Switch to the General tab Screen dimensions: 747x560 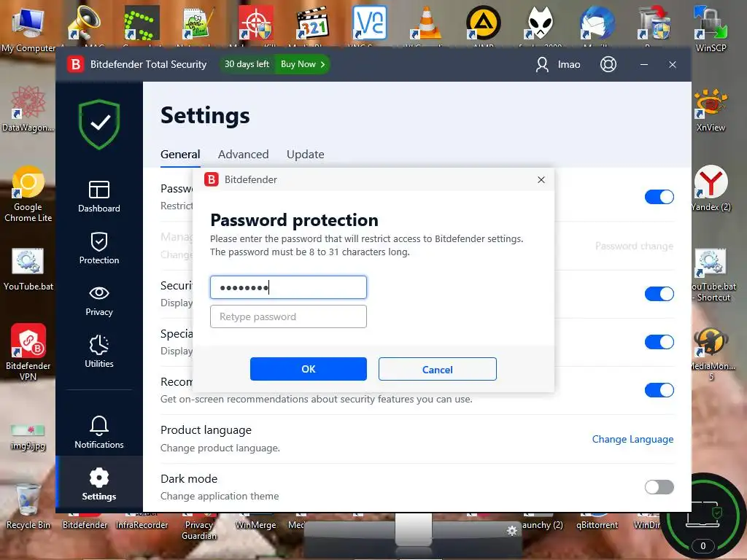[180, 155]
